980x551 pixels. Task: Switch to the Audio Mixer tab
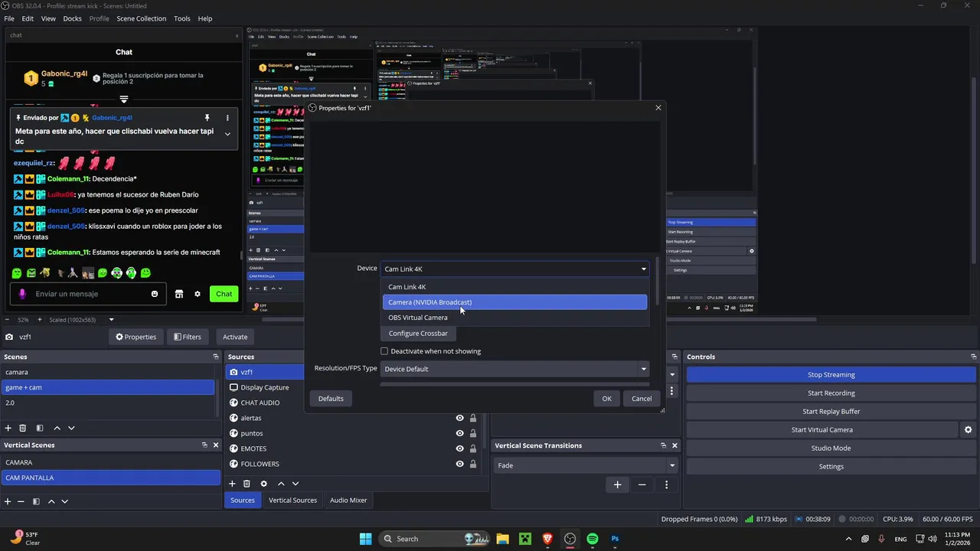pyautogui.click(x=348, y=500)
